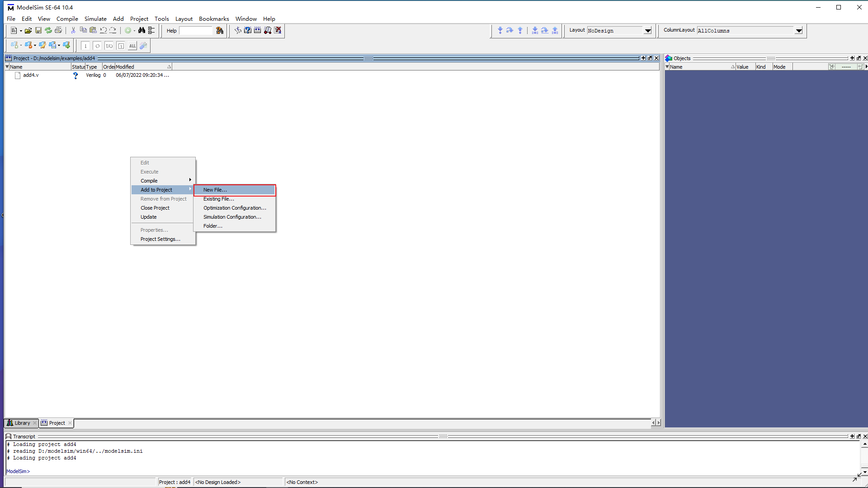Click Close Project in the context menu

(x=163, y=208)
